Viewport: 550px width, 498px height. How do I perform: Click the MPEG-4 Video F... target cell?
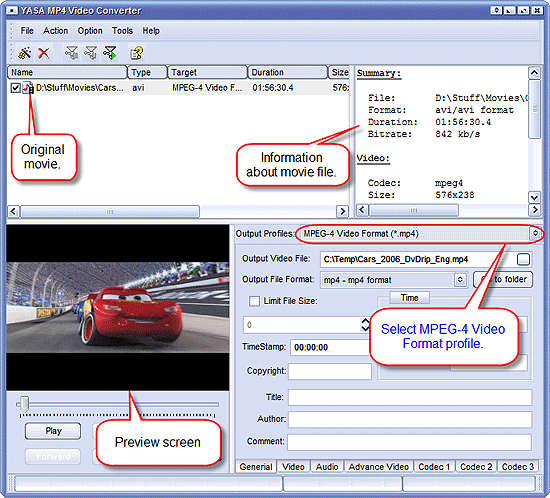(207, 88)
